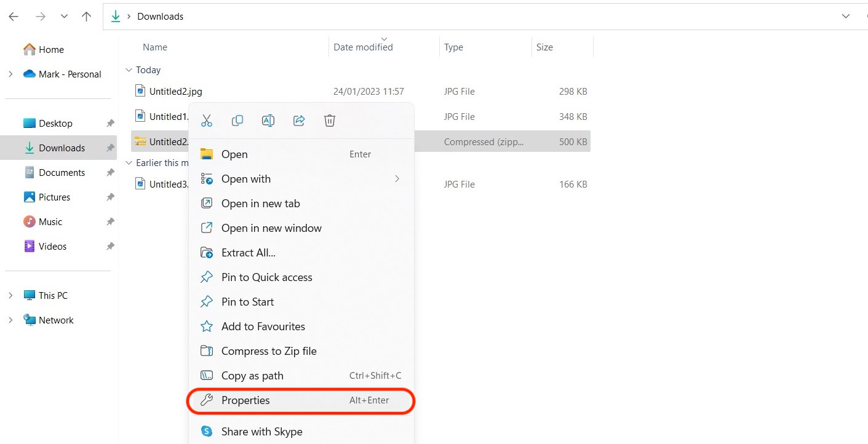Click the Copy icon in context menu
868x444 pixels.
click(237, 121)
